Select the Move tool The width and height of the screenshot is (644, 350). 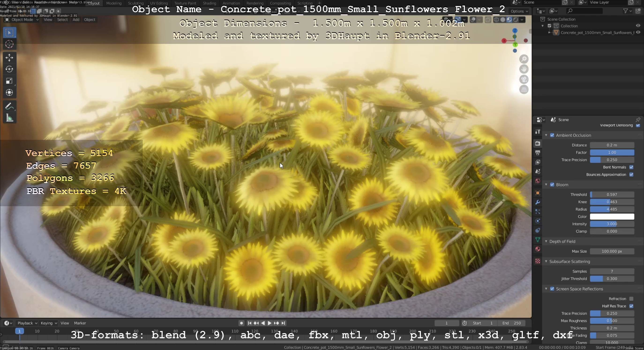tap(10, 57)
